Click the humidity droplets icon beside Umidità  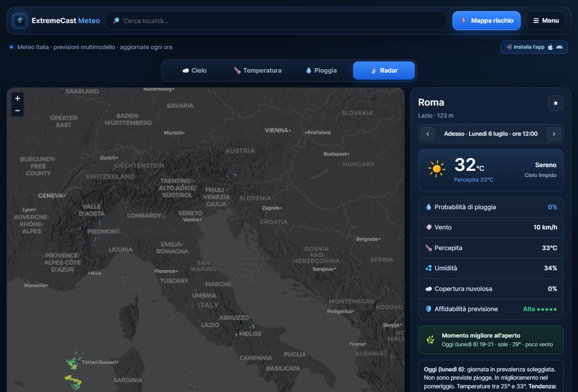click(429, 268)
